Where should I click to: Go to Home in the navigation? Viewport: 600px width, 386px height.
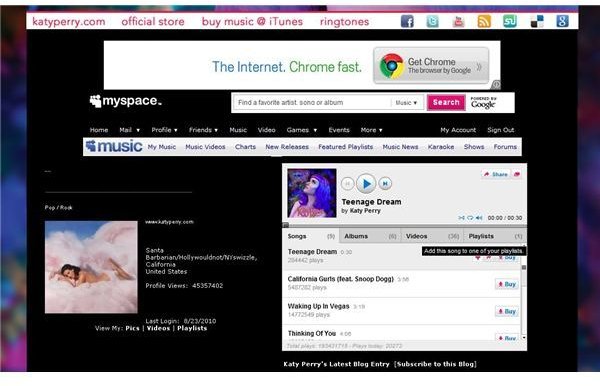[99, 130]
